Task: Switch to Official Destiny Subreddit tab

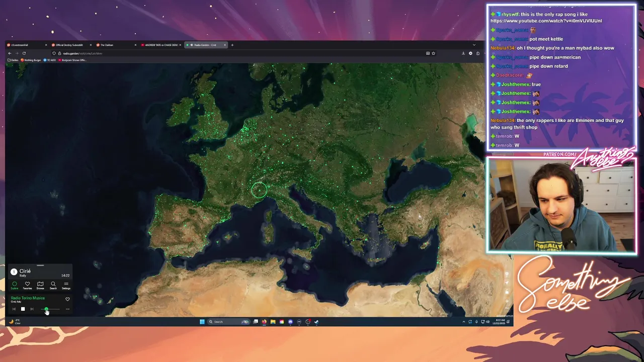Action: click(71, 45)
